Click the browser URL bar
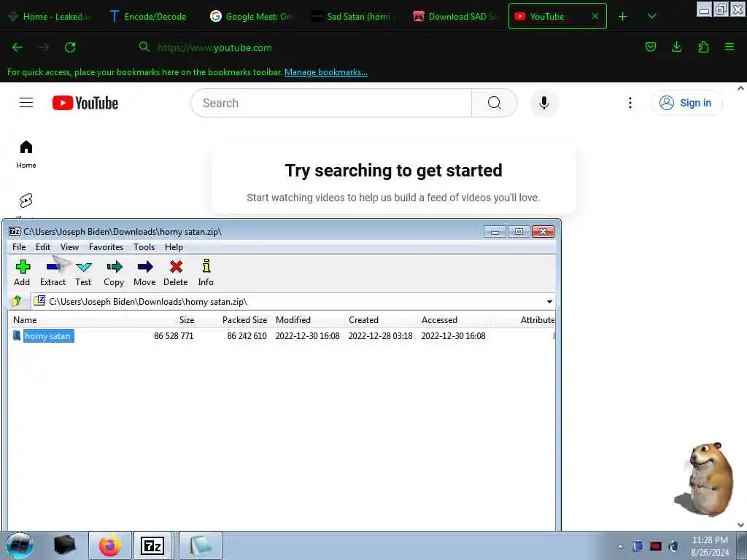 point(381,47)
